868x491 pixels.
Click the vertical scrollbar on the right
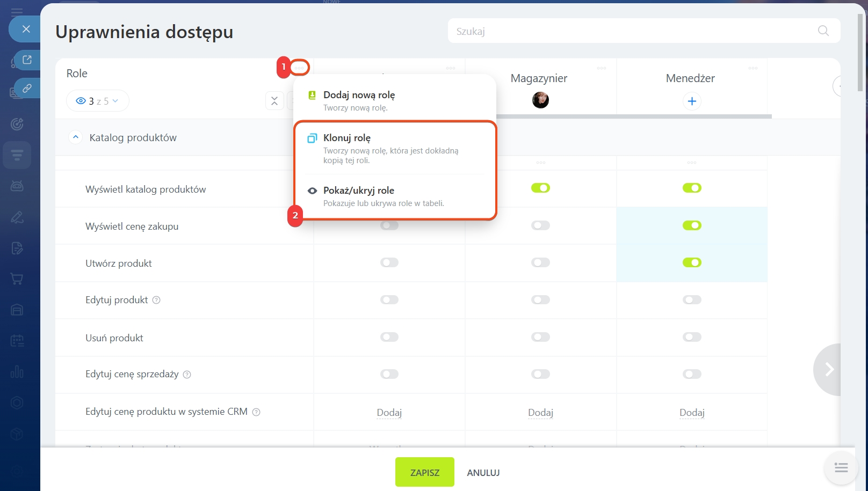[x=860, y=52]
